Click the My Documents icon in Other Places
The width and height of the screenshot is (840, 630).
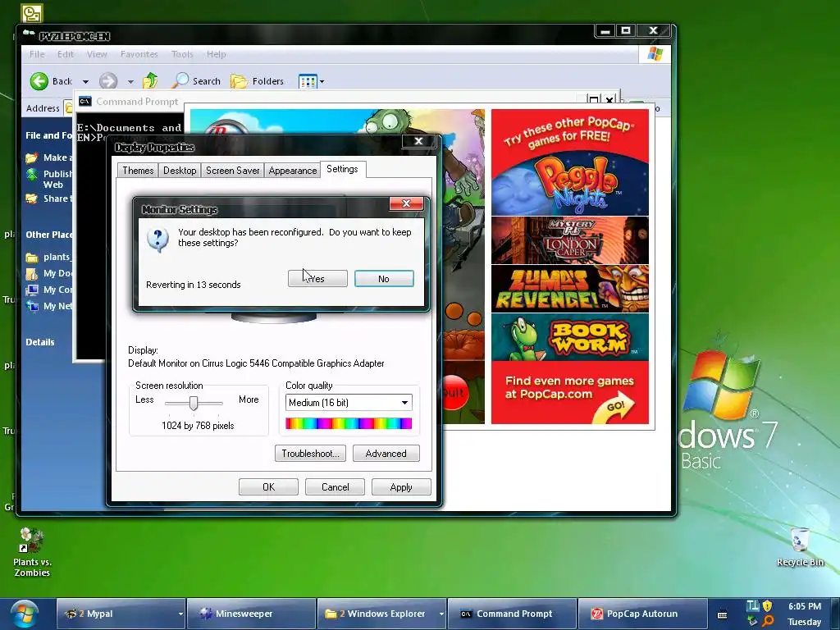32,274
